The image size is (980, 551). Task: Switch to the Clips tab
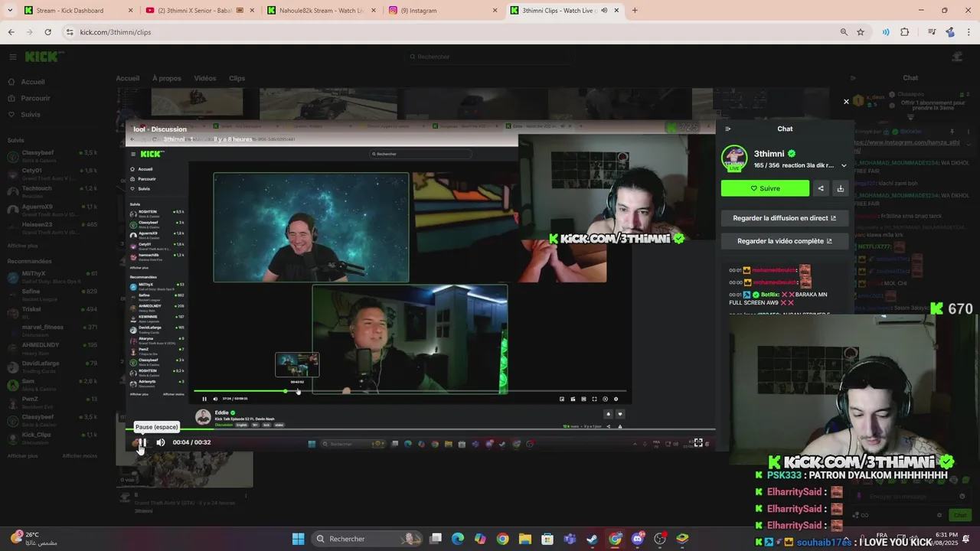237,78
